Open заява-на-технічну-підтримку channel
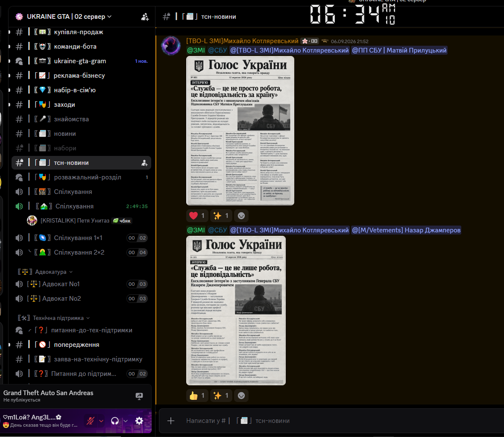The image size is (504, 437). coord(81,359)
